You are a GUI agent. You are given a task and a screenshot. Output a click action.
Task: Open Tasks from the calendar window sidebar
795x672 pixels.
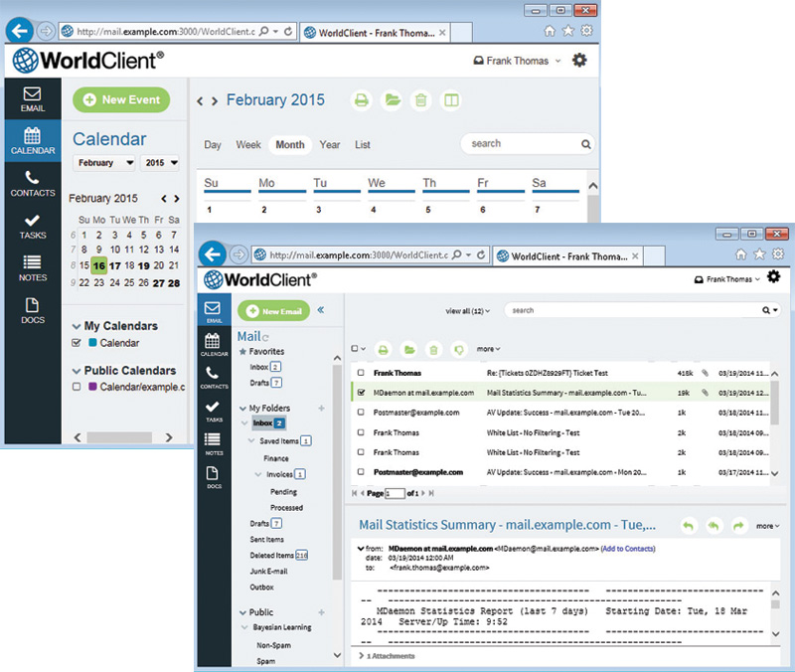tap(33, 227)
